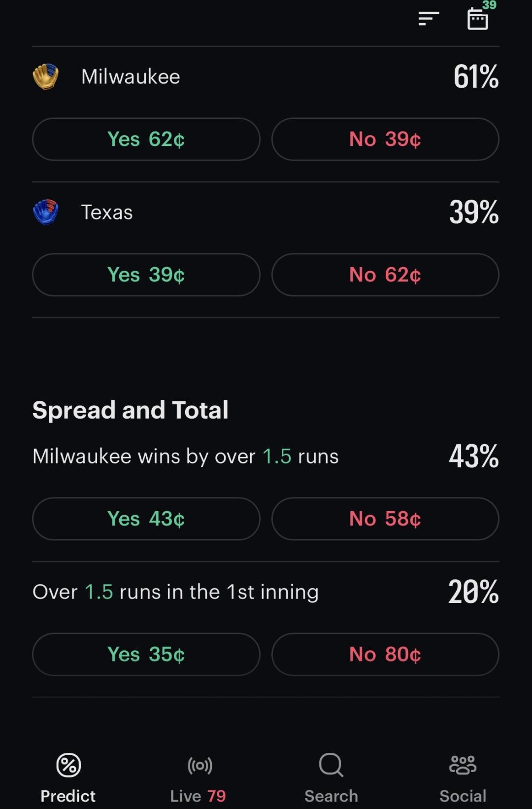Viewport: 532px width, 809px height.
Task: Choose No 62¢ for Texas
Action: pos(385,275)
